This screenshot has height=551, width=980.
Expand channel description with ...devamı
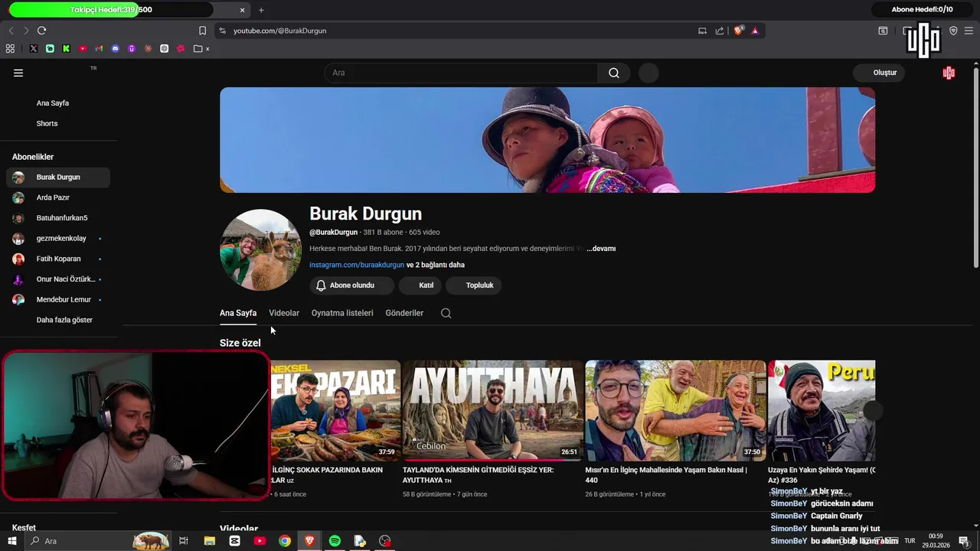click(601, 249)
